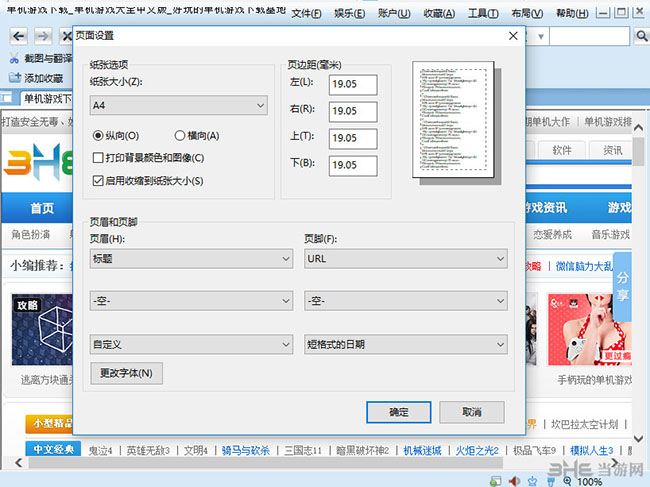
Task: Click the download icon in status bar
Action: (x=532, y=481)
